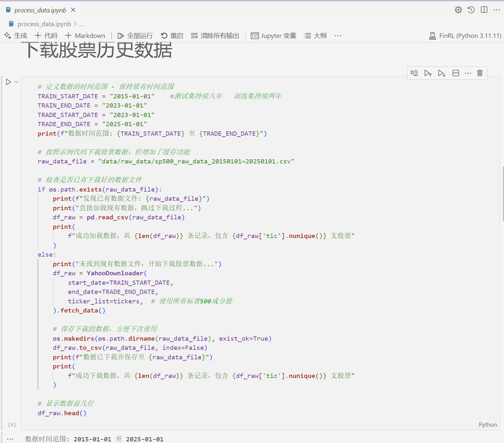Clear all outputs (清除所有输出)
Image resolution: width=504 pixels, height=443 pixels.
pos(215,36)
